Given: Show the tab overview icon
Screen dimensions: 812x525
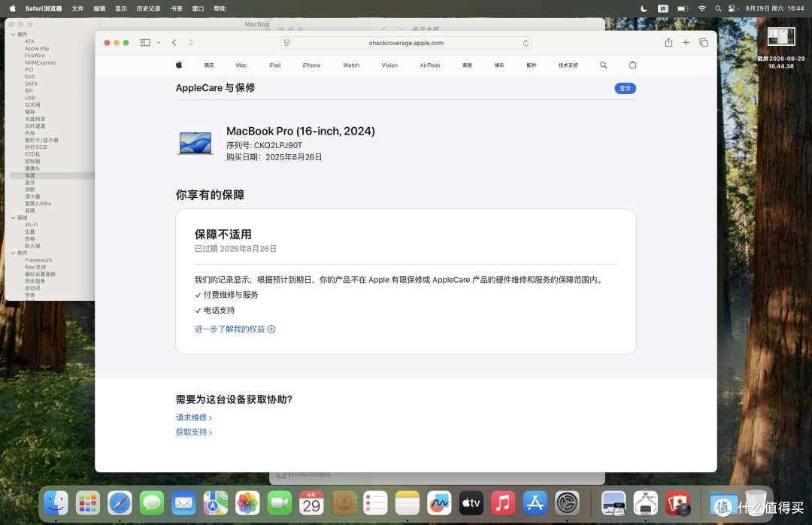Looking at the screenshot, I should [x=703, y=43].
